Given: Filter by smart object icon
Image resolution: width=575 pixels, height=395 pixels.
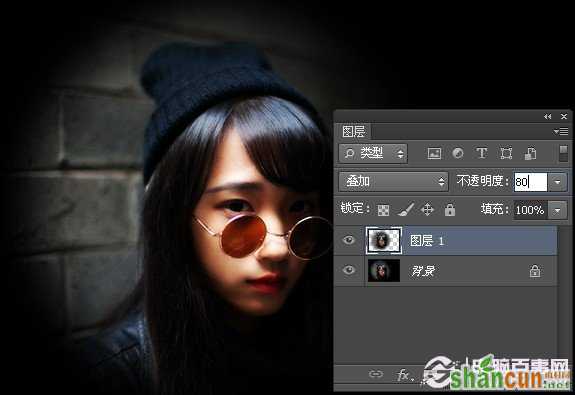Looking at the screenshot, I should point(530,153).
